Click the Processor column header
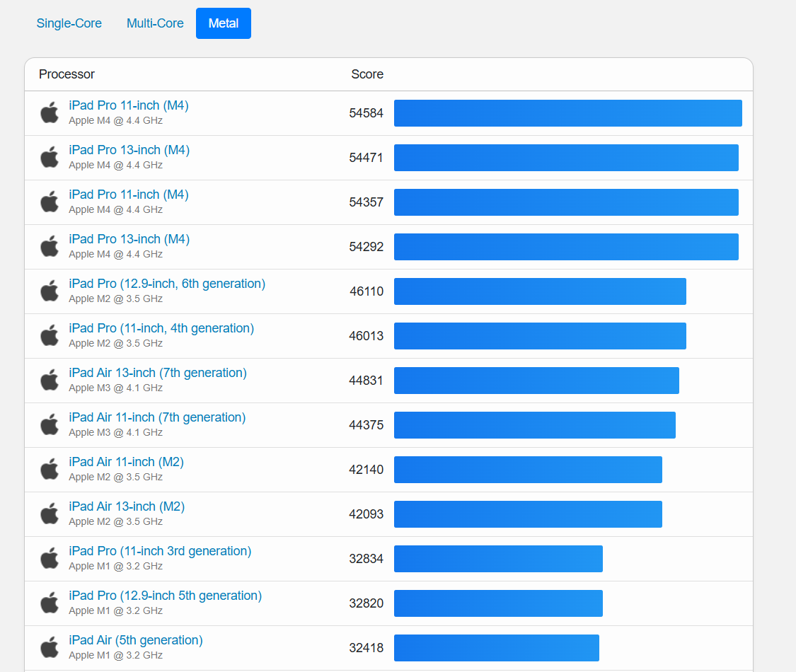Viewport: 796px width, 672px height. pos(67,74)
